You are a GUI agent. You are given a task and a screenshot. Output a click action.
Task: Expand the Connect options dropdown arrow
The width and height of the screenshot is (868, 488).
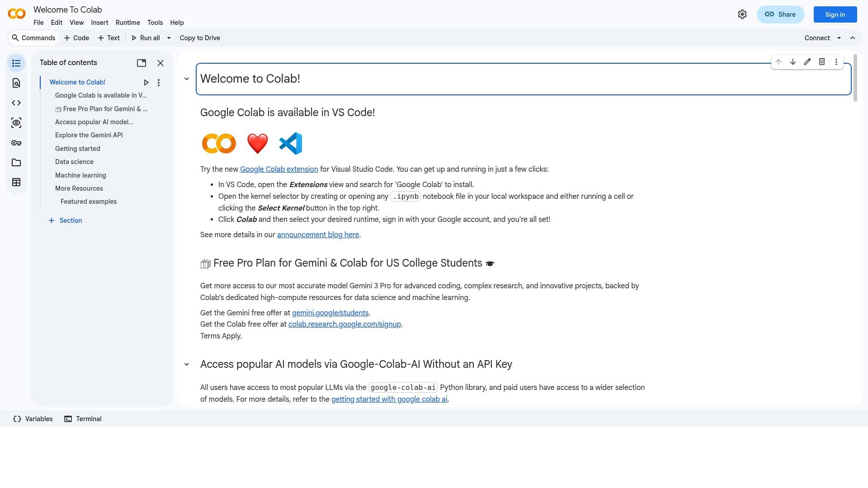[x=839, y=38]
